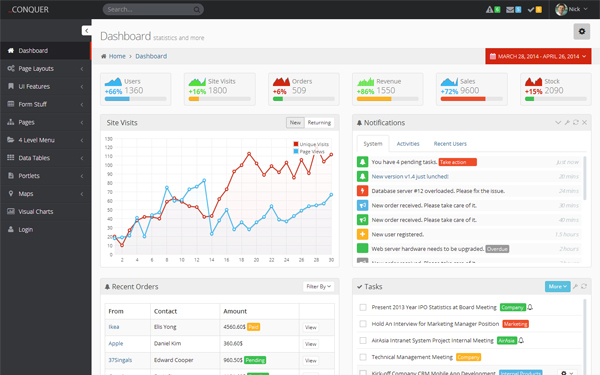Toggle the New site visits option
The height and width of the screenshot is (375, 600).
pos(295,122)
